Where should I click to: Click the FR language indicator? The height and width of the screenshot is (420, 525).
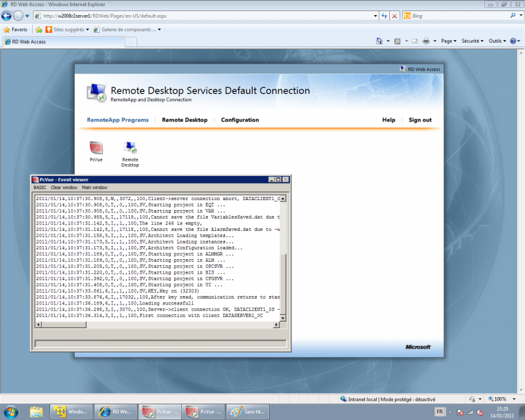pos(440,411)
